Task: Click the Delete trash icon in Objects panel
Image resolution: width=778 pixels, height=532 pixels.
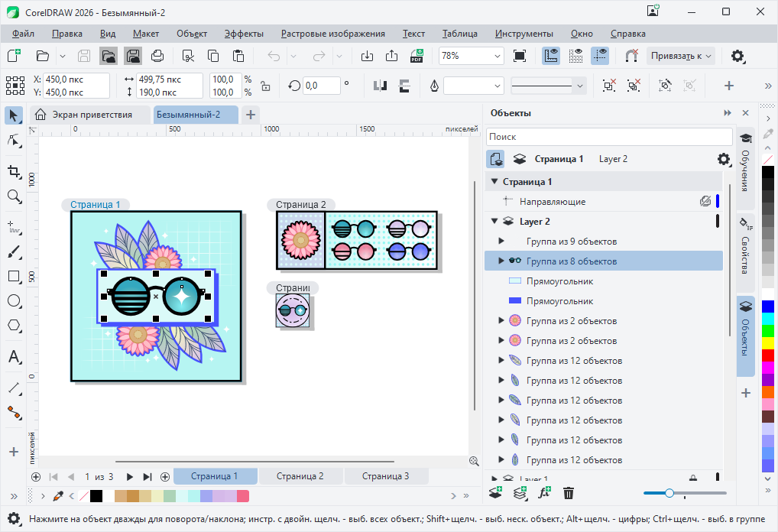Action: pos(569,493)
